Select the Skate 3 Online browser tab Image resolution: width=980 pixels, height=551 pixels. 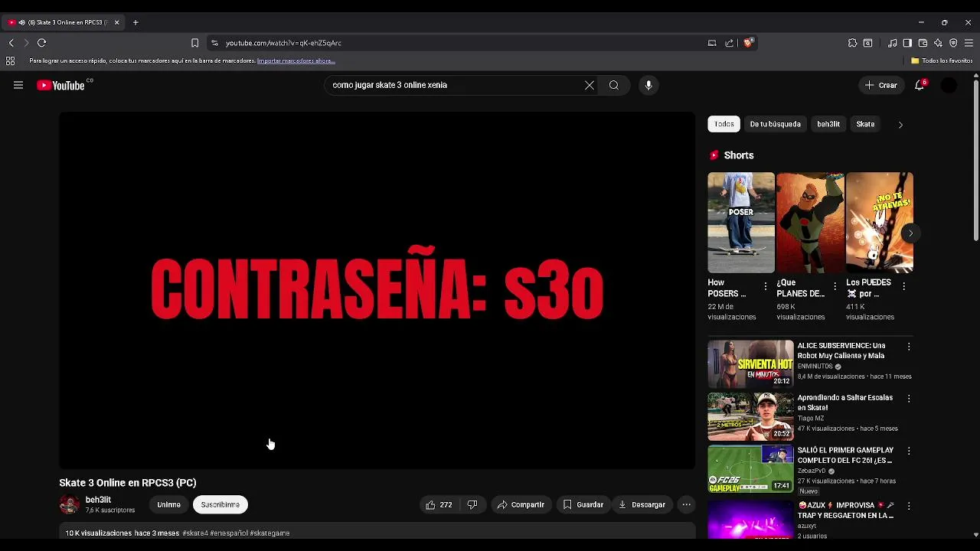click(x=64, y=22)
